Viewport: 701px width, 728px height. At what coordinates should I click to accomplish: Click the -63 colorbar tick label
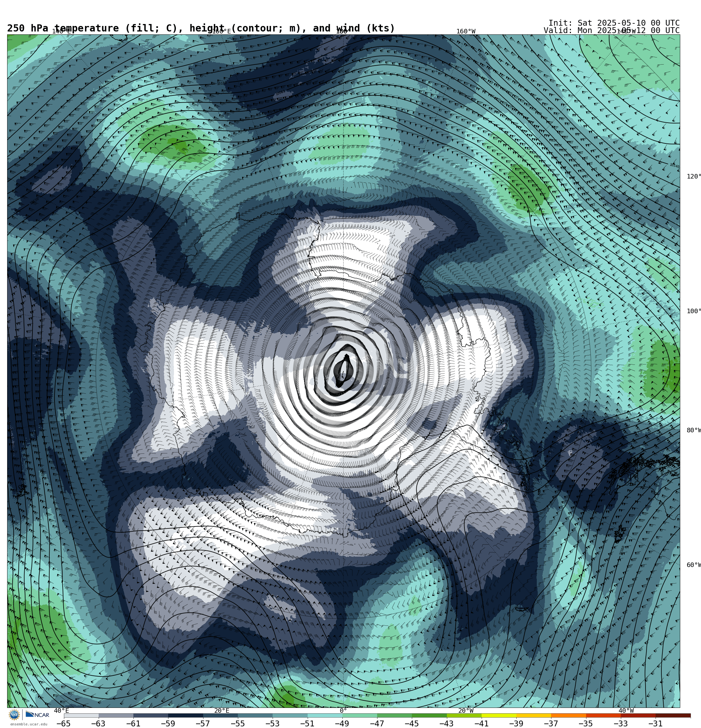pyautogui.click(x=98, y=723)
